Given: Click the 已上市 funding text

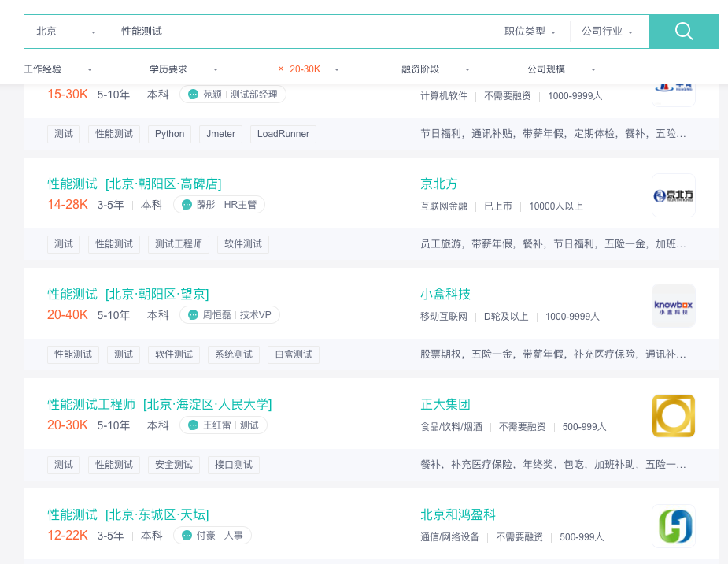Looking at the screenshot, I should [498, 206].
